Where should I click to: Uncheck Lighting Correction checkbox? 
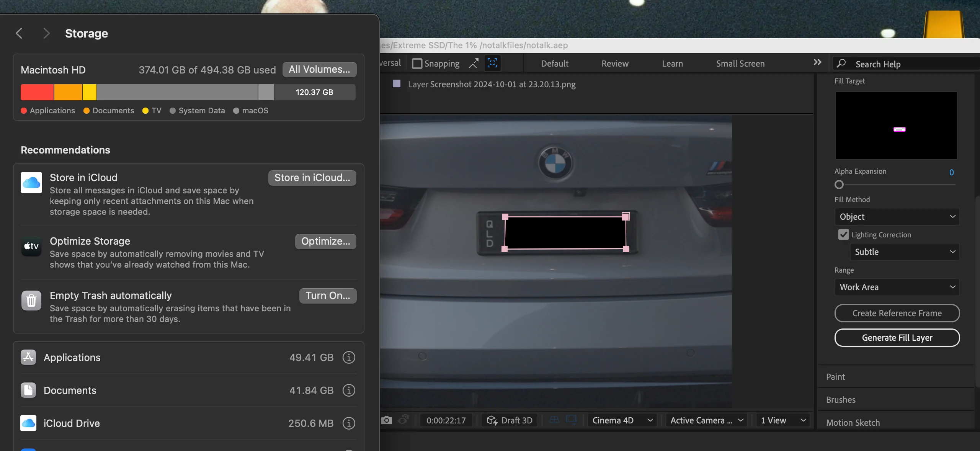(x=843, y=235)
